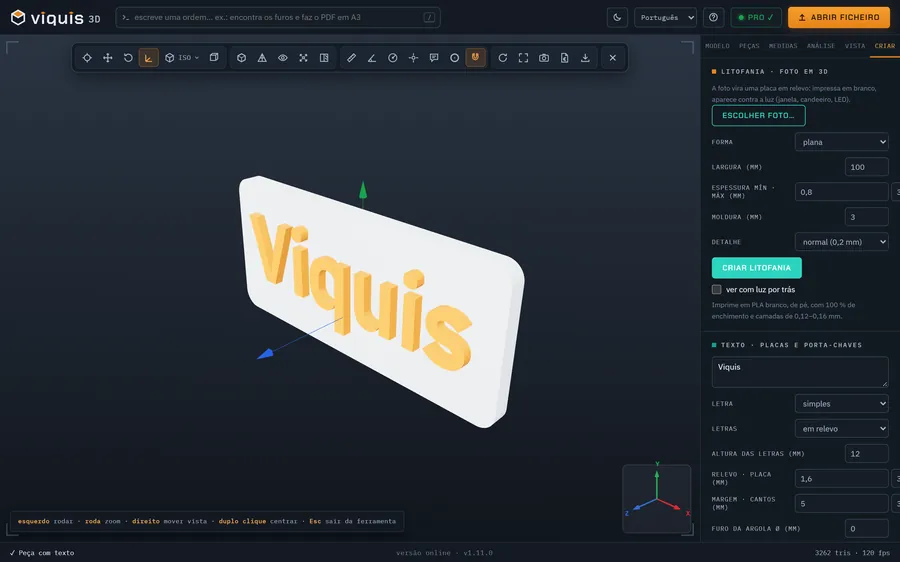900x562 pixels.
Task: Click the camera screenshot icon
Action: point(544,58)
